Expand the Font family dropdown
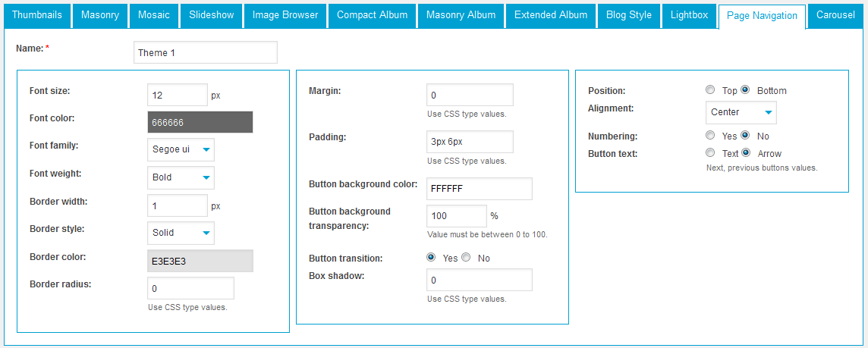This screenshot has height=348, width=868. click(x=181, y=149)
